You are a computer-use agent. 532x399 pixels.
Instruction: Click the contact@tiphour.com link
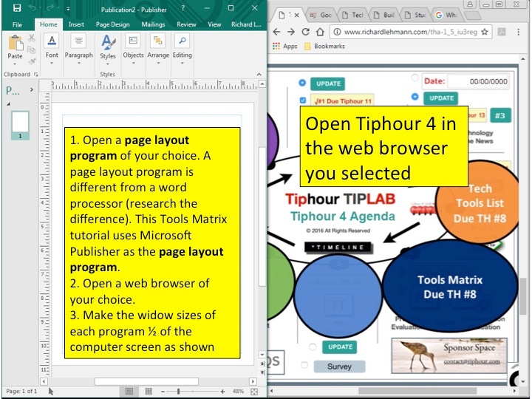tap(471, 361)
